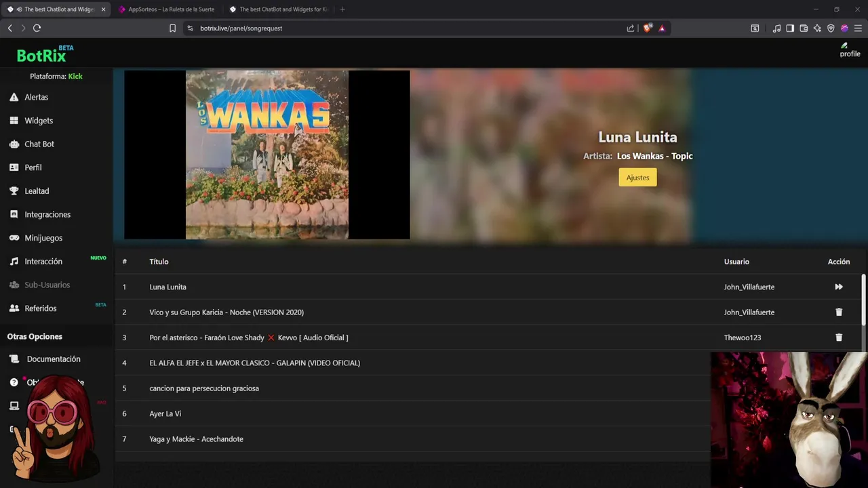Click the Chat Bot robot icon

14,144
